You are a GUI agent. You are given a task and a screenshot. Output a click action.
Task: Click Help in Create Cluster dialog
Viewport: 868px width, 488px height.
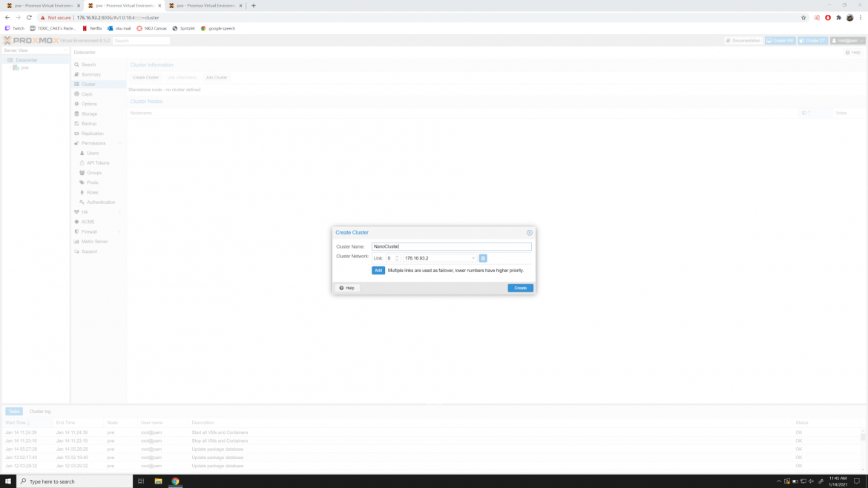(x=347, y=288)
